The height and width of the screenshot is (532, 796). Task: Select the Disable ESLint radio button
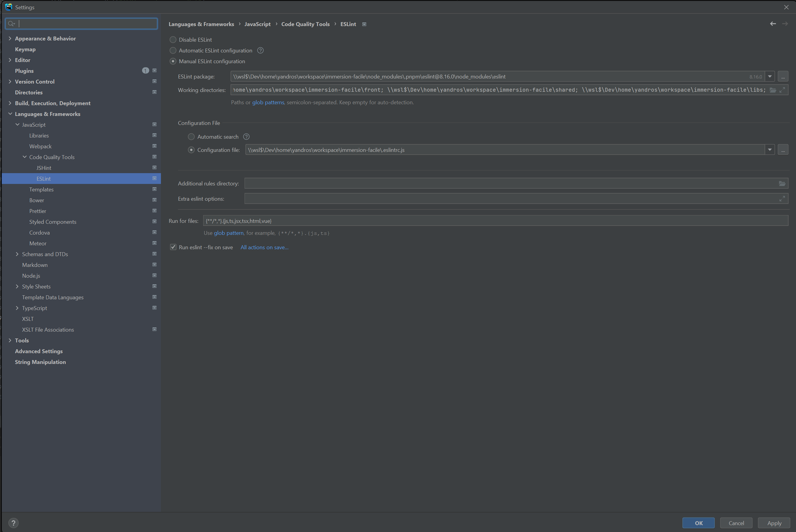(173, 40)
